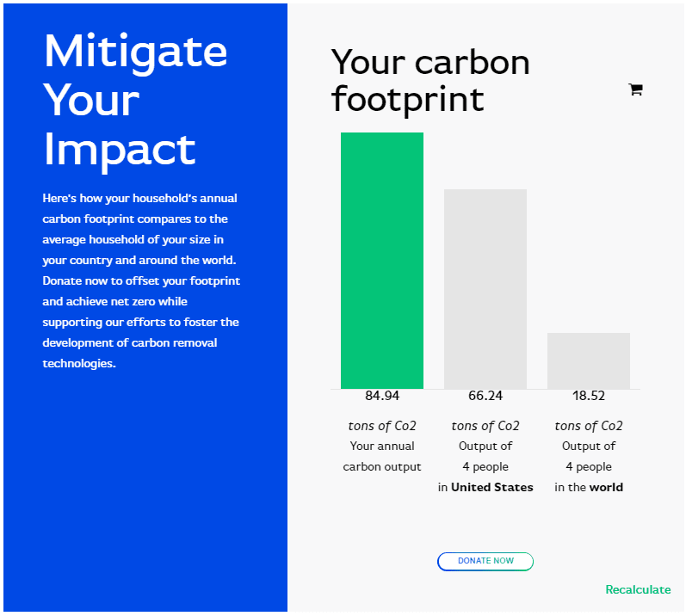
Task: Click the 66.24 tons value label
Action: tap(485, 397)
